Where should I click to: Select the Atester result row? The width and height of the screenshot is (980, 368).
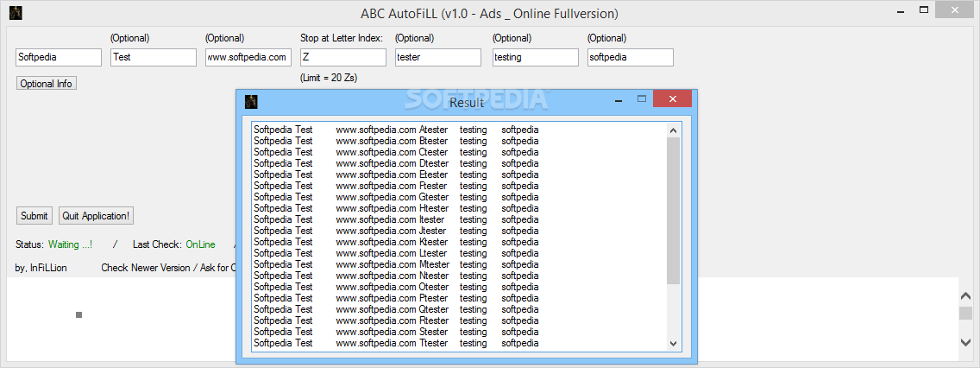(x=396, y=130)
